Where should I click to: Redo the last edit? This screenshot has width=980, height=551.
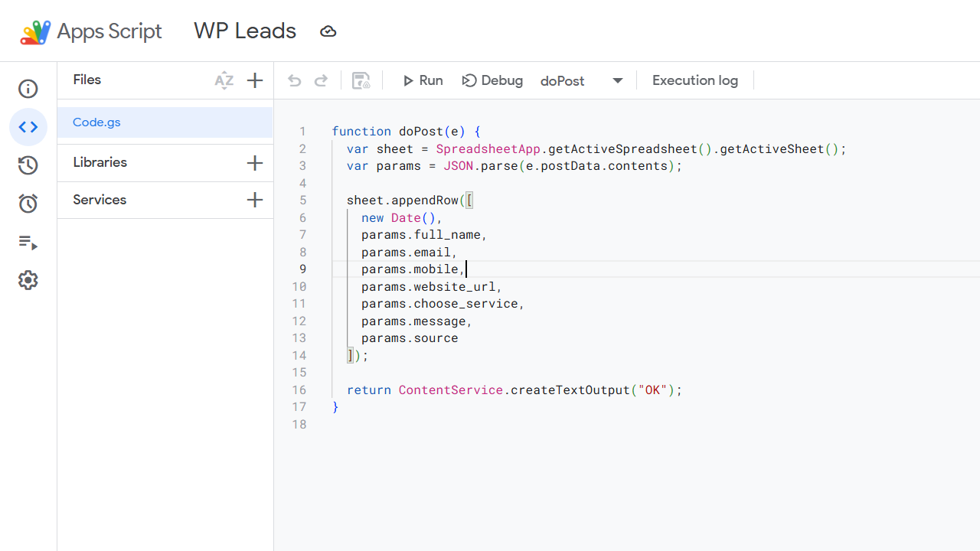point(321,80)
